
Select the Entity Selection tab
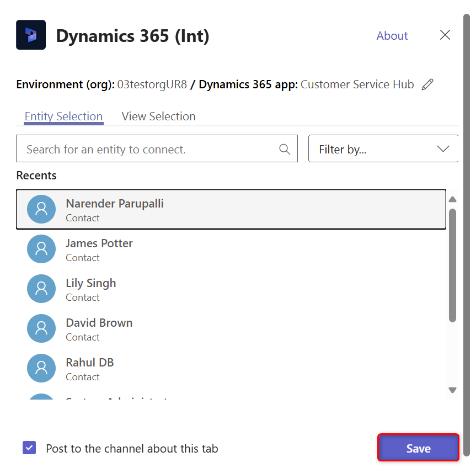[63, 116]
